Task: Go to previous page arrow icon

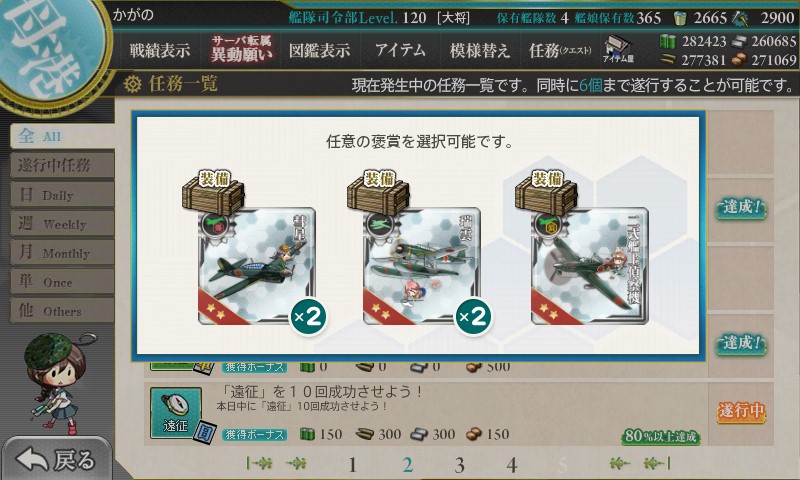Action: pyautogui.click(x=296, y=463)
